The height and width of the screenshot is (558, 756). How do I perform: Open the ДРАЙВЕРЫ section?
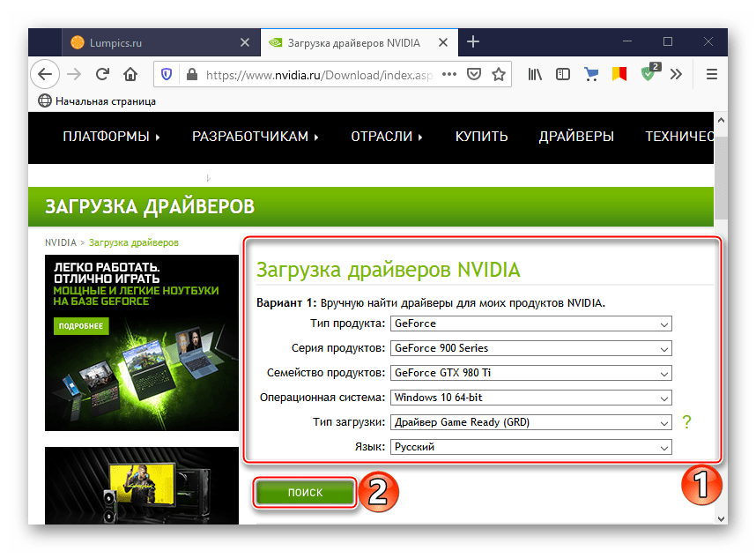pyautogui.click(x=576, y=137)
